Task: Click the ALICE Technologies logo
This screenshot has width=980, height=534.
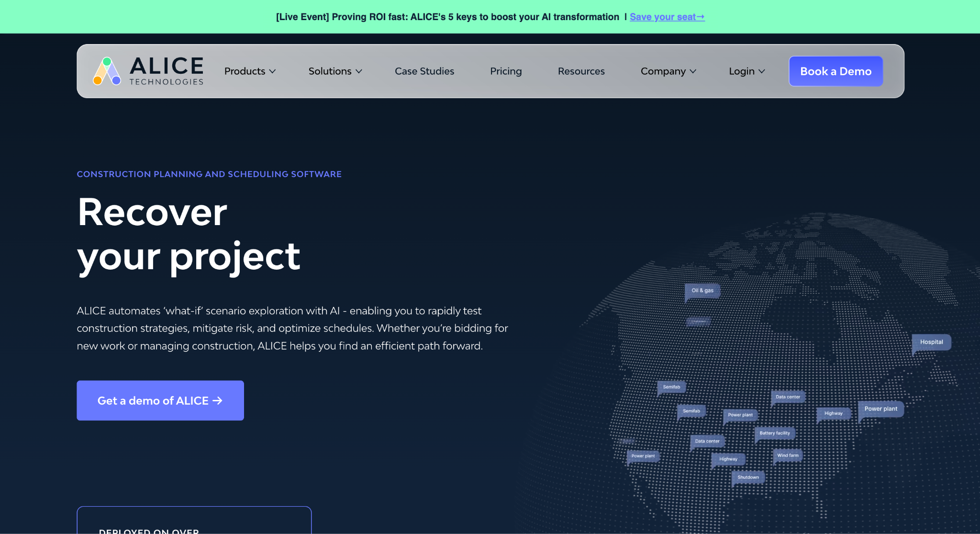Action: point(148,71)
